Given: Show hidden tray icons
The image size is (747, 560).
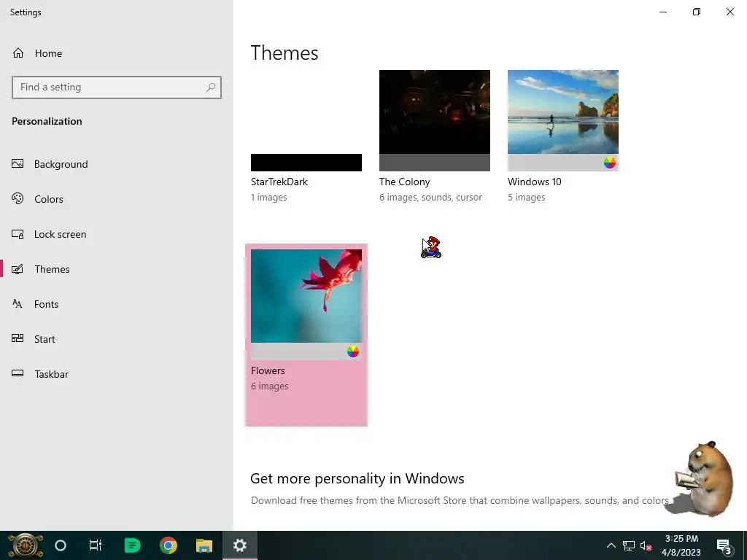Looking at the screenshot, I should (611, 545).
